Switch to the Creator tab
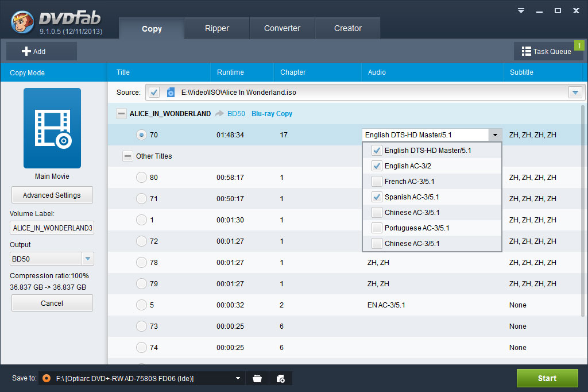This screenshot has height=392, width=588. pyautogui.click(x=347, y=28)
